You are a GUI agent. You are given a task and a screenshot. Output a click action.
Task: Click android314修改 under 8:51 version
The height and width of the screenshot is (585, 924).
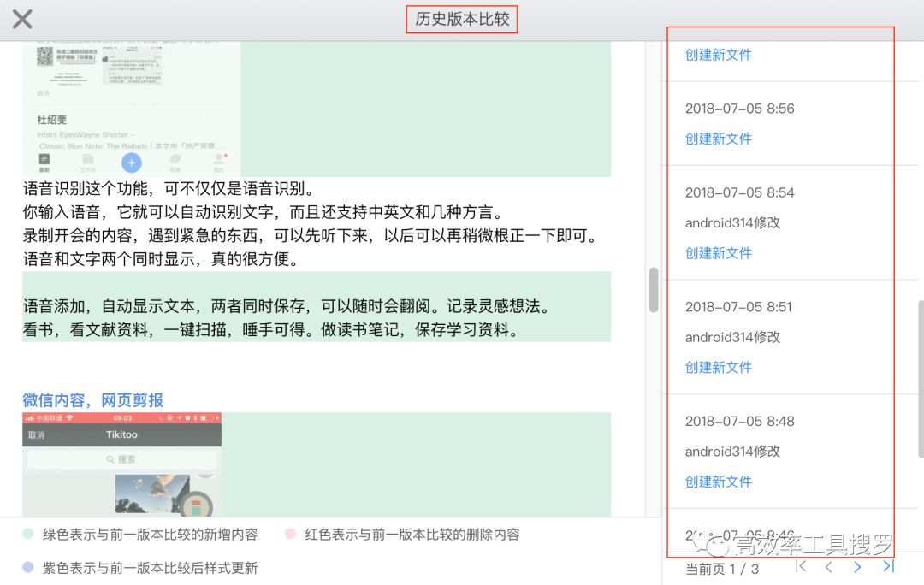coord(732,337)
